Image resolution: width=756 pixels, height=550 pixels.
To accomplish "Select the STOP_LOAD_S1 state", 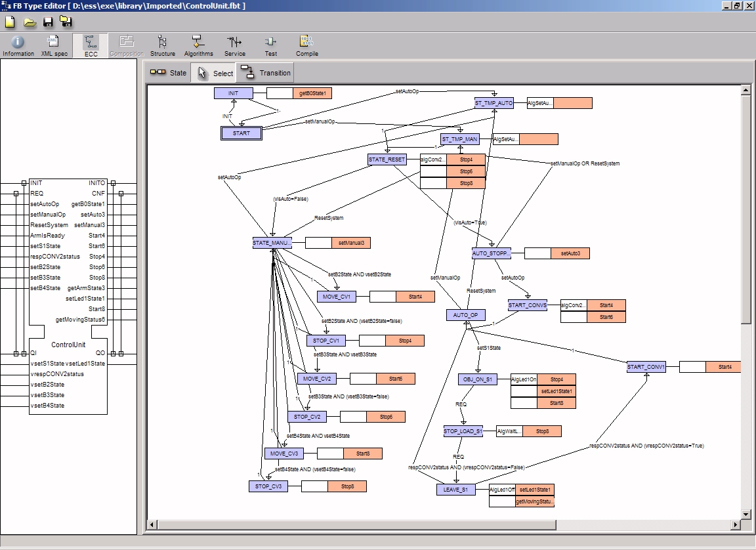I will 463,431.
